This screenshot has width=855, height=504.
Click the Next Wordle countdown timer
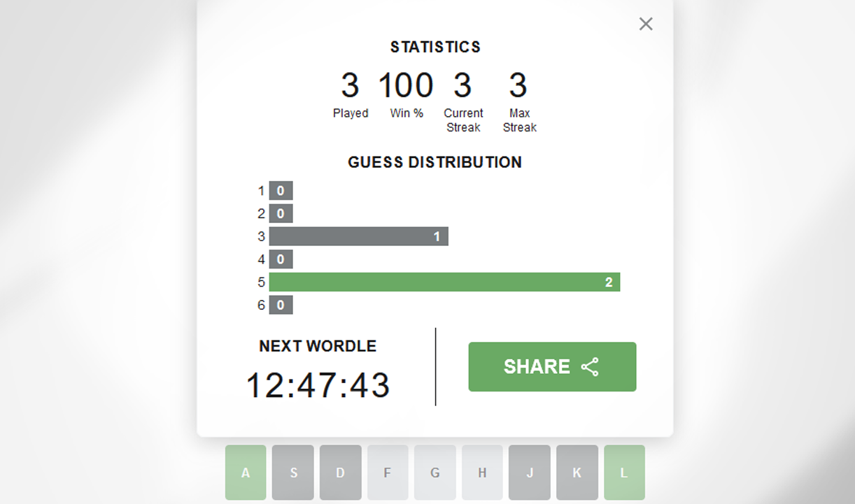coord(318,385)
